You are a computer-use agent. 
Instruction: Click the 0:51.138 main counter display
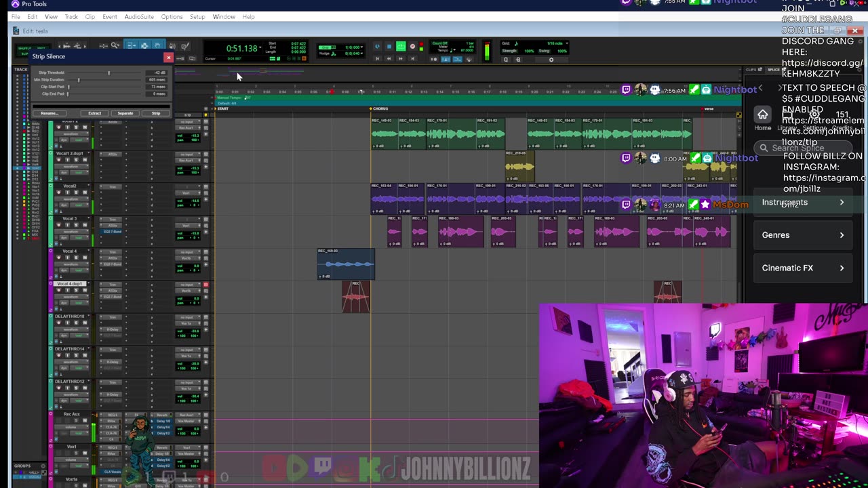pos(241,49)
